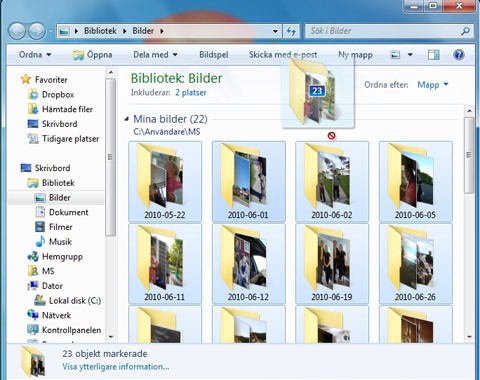Image resolution: width=480 pixels, height=380 pixels.
Task: Select folder 2010-05-22
Action: tap(165, 181)
